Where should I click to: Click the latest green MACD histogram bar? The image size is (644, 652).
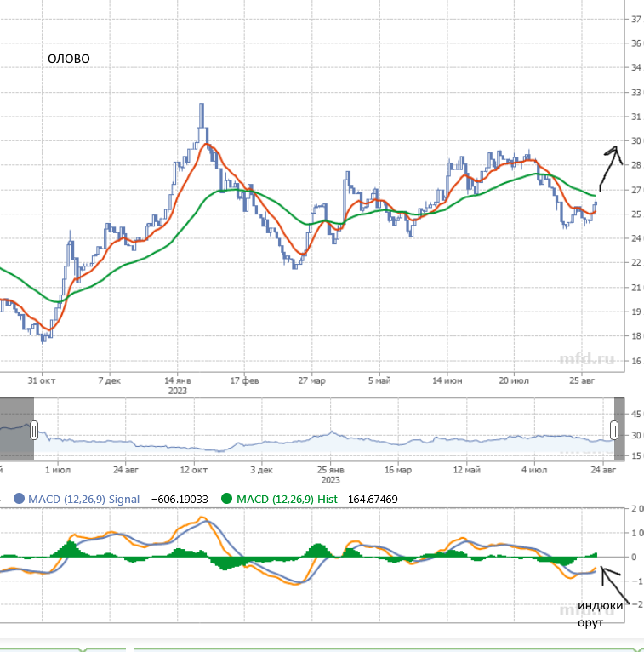[595, 554]
